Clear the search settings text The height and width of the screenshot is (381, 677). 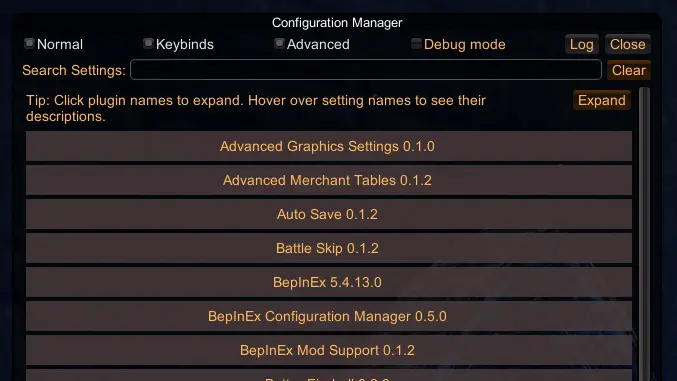pos(628,70)
